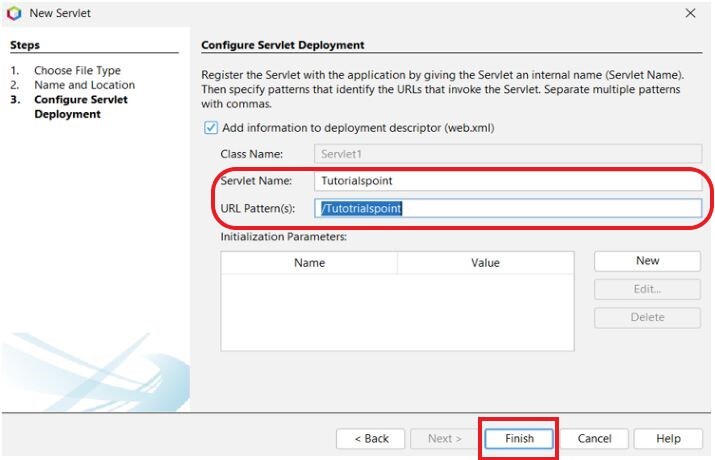Click the Delete parameter button
Screen dimensions: 715x460
pos(647,317)
